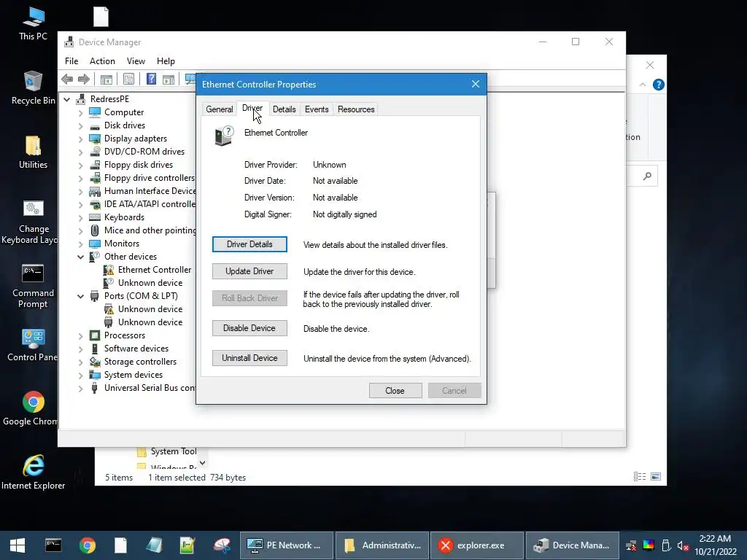747x560 pixels.
Task: Switch to large icons view in Explorer status bar
Action: pos(656,477)
